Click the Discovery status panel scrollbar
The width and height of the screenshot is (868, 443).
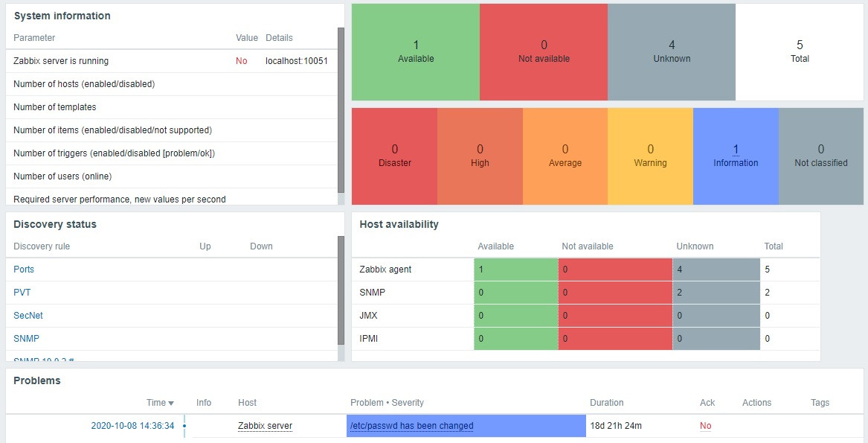click(x=341, y=290)
